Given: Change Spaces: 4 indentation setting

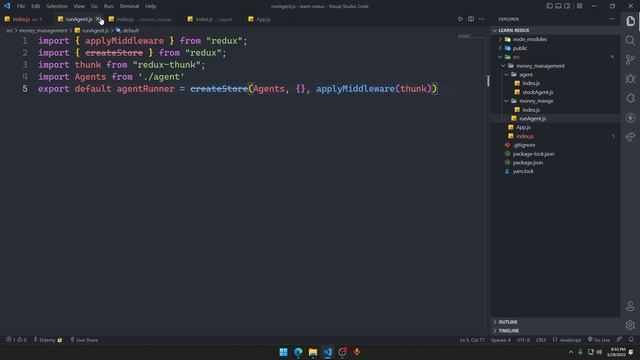Looking at the screenshot, I should point(500,340).
